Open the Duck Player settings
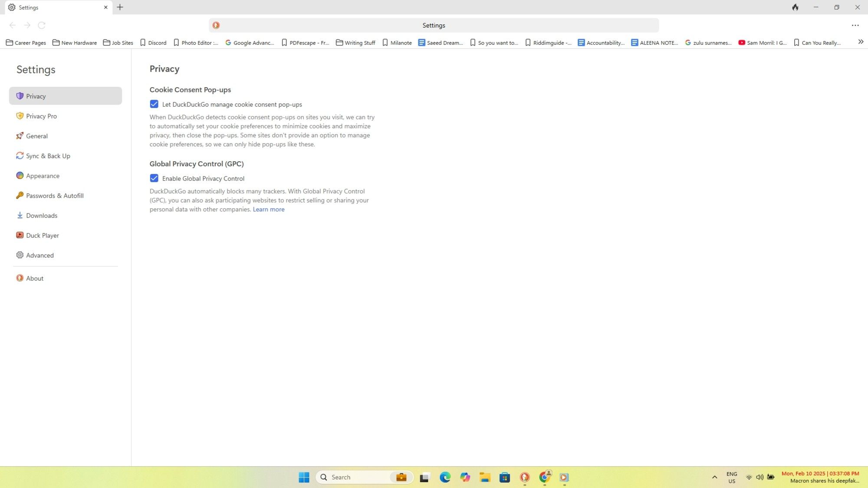The image size is (868, 488). [x=42, y=235]
